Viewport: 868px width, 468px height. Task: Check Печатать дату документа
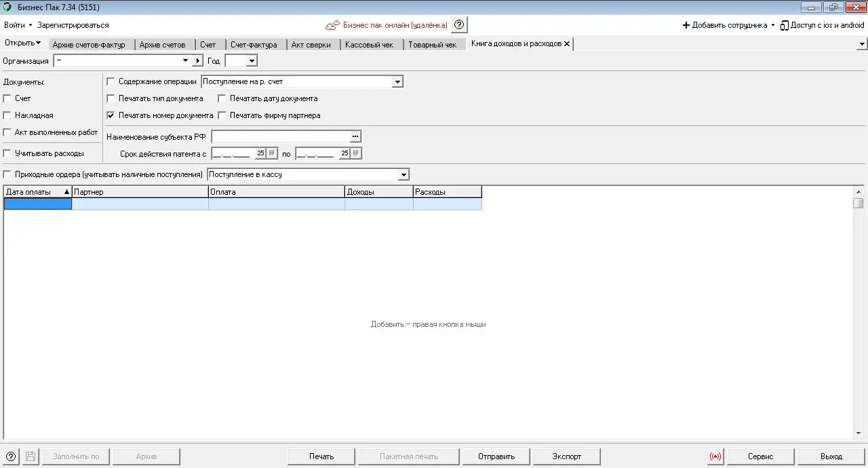pos(222,98)
